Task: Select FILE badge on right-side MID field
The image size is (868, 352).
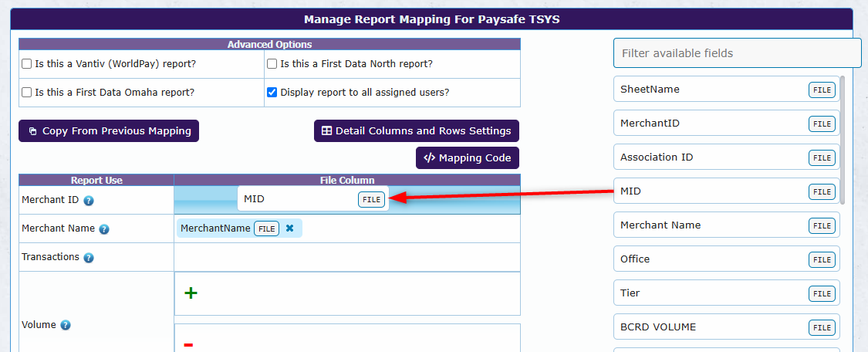Action: pos(822,191)
